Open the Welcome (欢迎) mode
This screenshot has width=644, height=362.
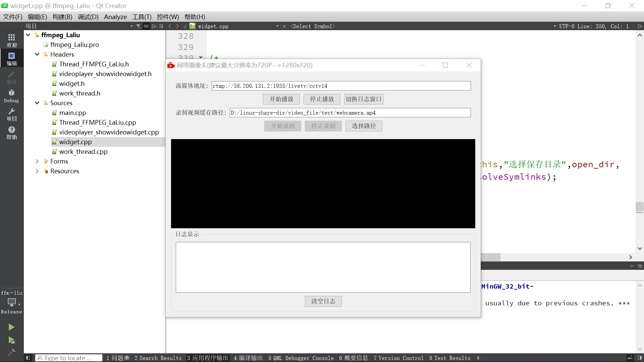pyautogui.click(x=12, y=40)
